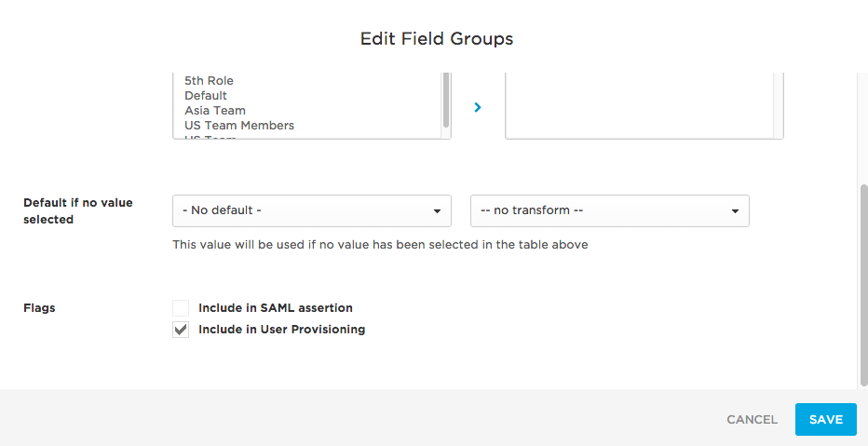868x446 pixels.
Task: Select Default in the roles list
Action: click(206, 96)
